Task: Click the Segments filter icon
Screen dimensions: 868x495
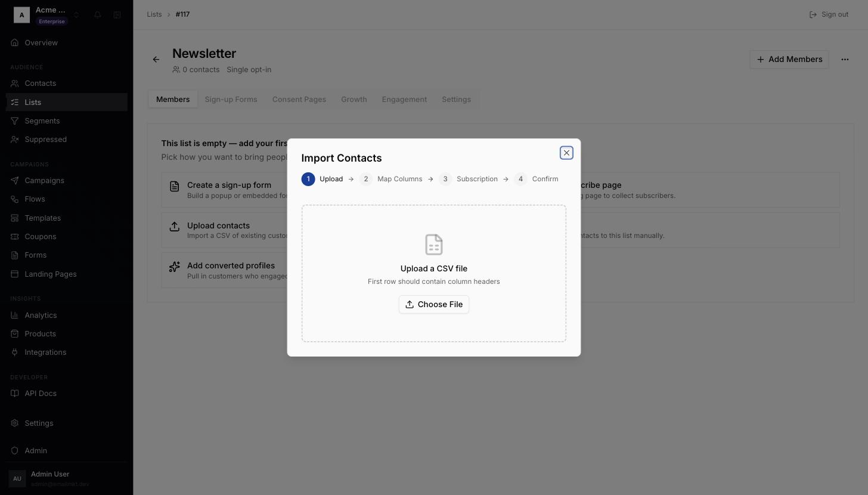Action: [15, 120]
